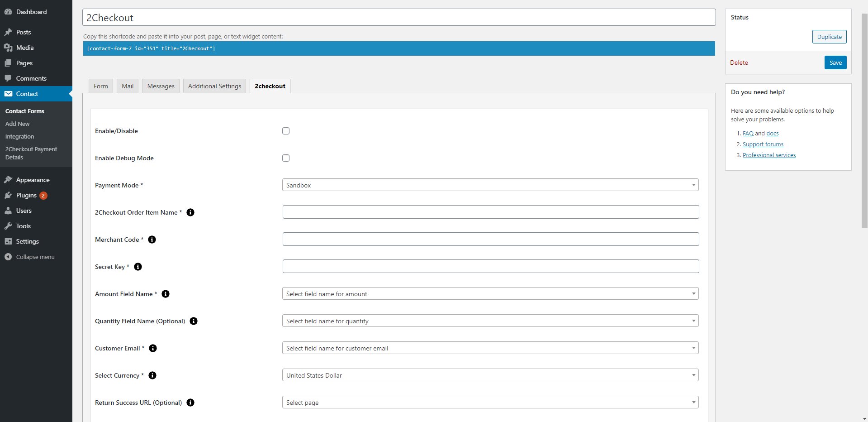Click the info icon beside Merchant Code
Image resolution: width=868 pixels, height=422 pixels.
152,240
